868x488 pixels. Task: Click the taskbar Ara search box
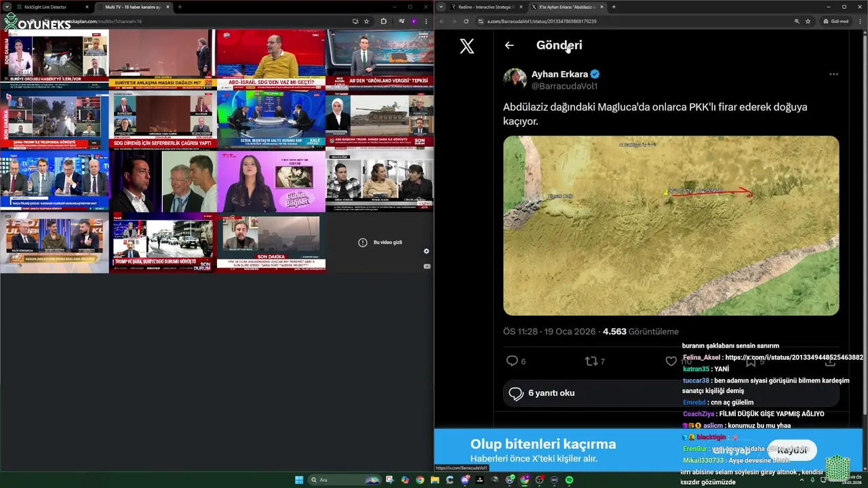tap(344, 480)
